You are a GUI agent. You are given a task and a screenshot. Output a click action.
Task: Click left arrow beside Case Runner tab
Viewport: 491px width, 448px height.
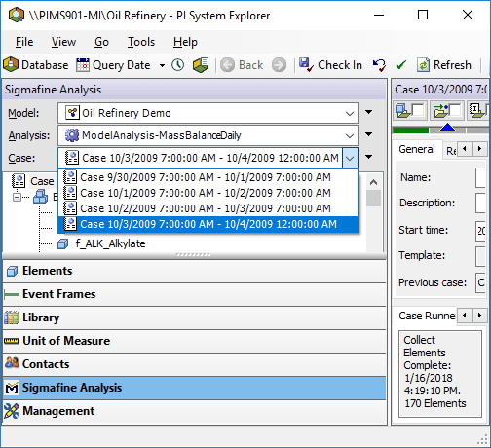pyautogui.click(x=465, y=316)
